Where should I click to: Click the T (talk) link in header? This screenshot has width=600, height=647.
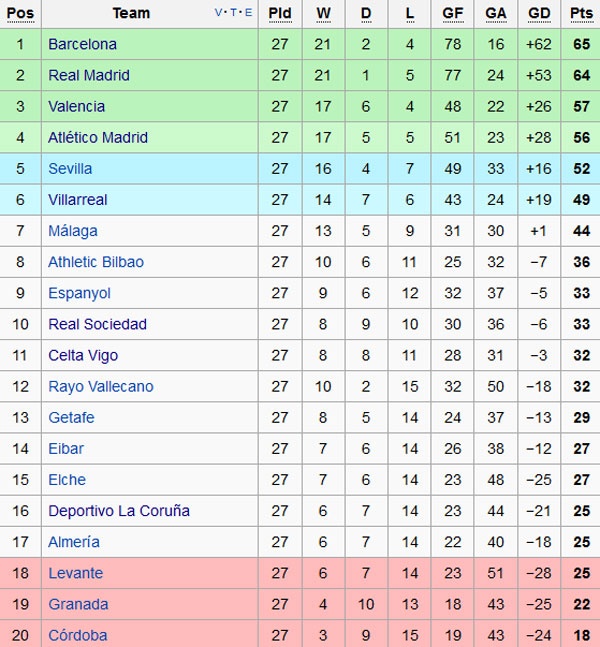[233, 13]
